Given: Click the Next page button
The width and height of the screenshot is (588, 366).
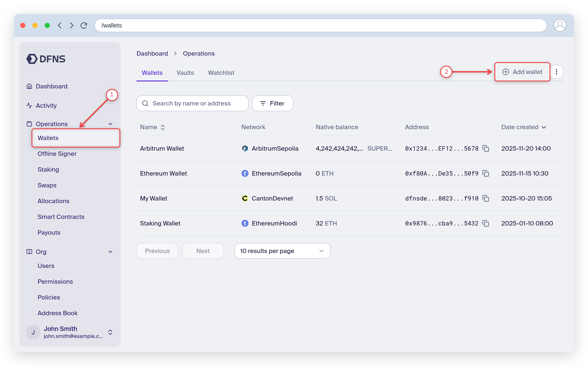Looking at the screenshot, I should point(203,251).
